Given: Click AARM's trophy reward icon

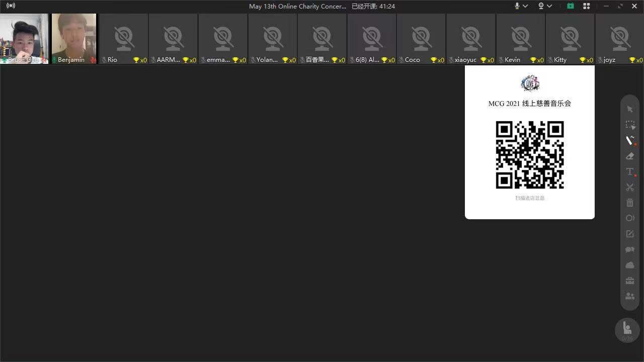Looking at the screenshot, I should click(x=186, y=60).
